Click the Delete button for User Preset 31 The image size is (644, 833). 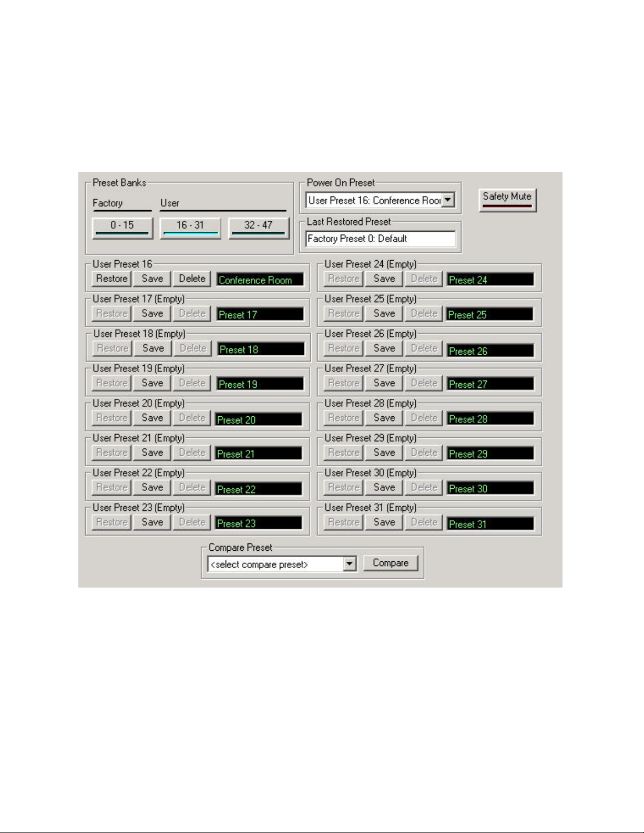[x=424, y=522]
